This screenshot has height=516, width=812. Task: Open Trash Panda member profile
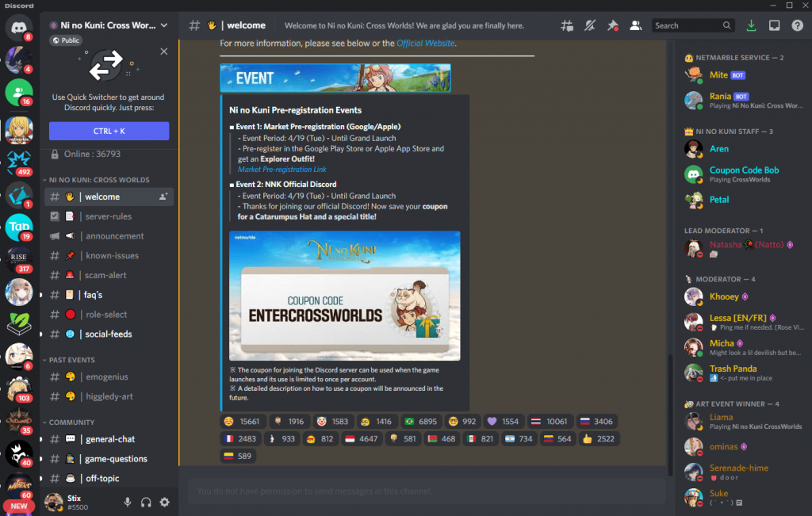(x=743, y=373)
